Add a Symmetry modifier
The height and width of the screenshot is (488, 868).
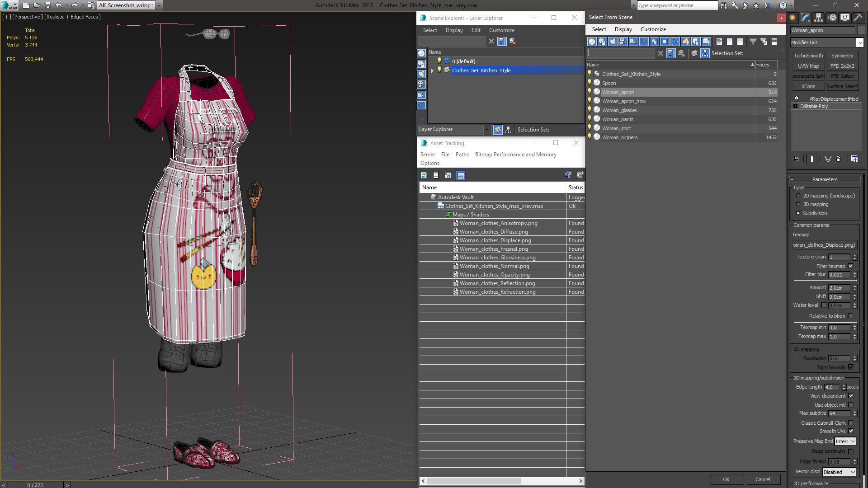pos(842,56)
